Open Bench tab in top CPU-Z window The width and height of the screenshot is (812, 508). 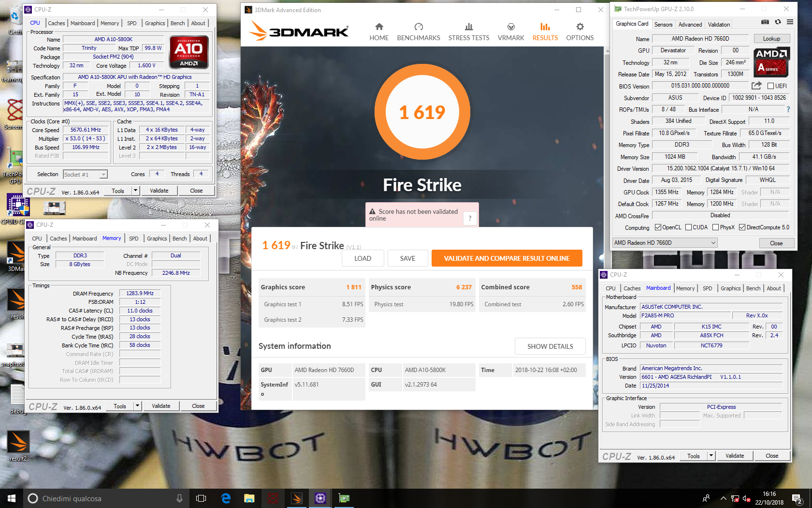click(x=177, y=23)
